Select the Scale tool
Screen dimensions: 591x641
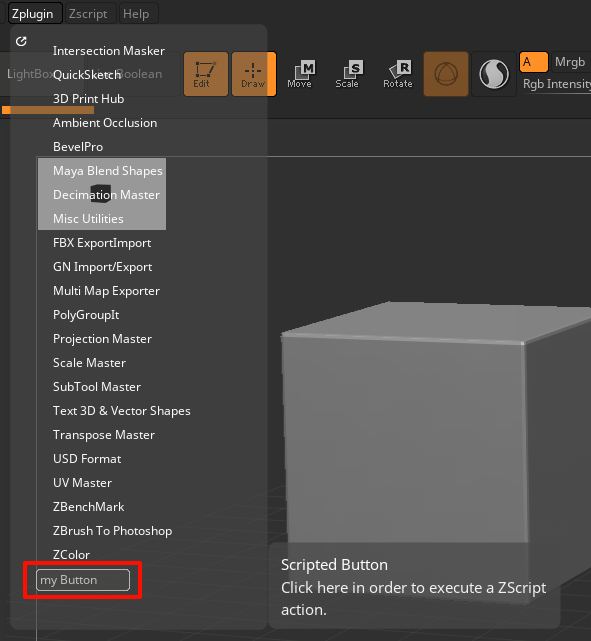tap(347, 74)
